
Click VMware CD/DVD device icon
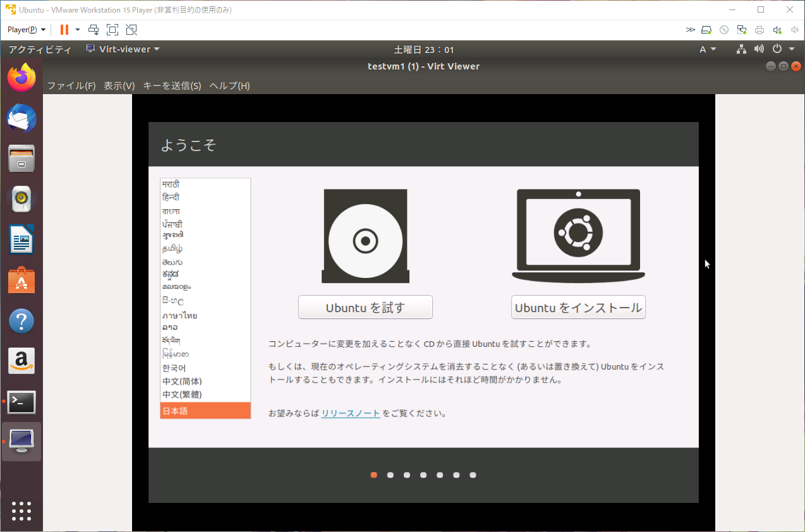tap(725, 30)
